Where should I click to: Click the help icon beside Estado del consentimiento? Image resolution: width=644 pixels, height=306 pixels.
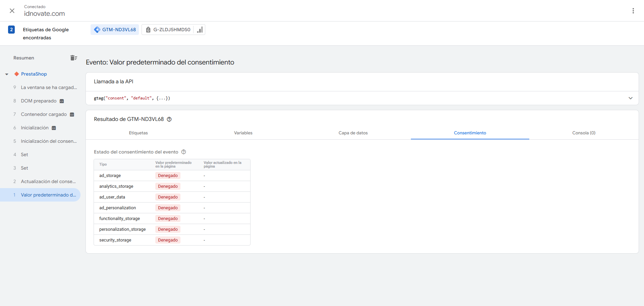(183, 152)
